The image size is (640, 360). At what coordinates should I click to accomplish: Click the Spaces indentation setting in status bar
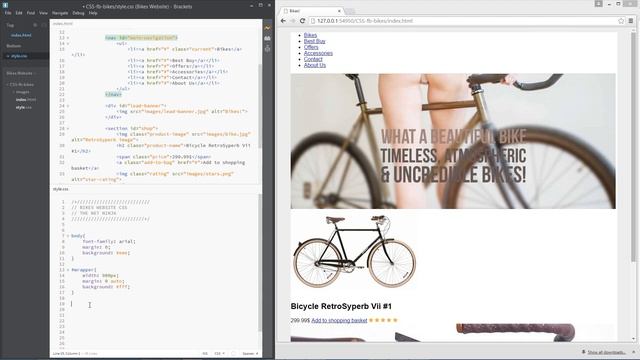(x=250, y=353)
